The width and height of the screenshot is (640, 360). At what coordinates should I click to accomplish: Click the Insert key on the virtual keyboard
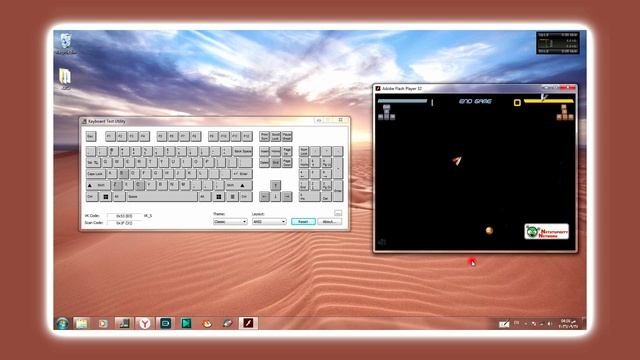click(x=264, y=151)
